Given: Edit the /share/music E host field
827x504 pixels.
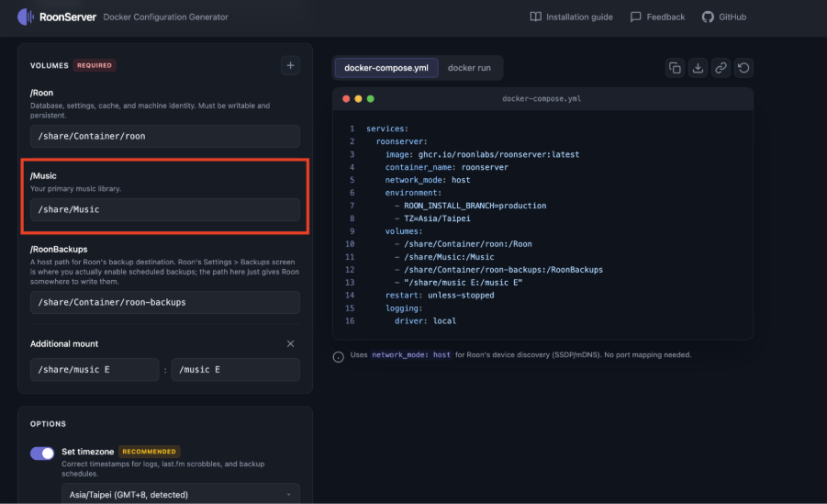Looking at the screenshot, I should (95, 369).
